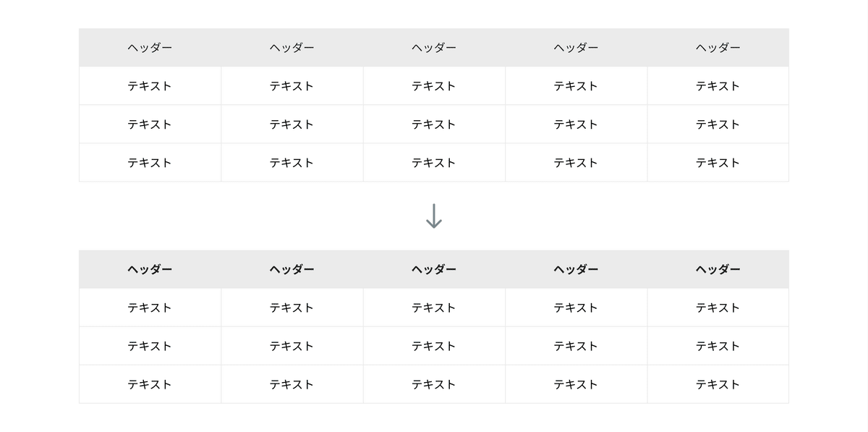This screenshot has width=868, height=432.
Task: Select lower table bottom row, last column テキスト
Action: (718, 384)
